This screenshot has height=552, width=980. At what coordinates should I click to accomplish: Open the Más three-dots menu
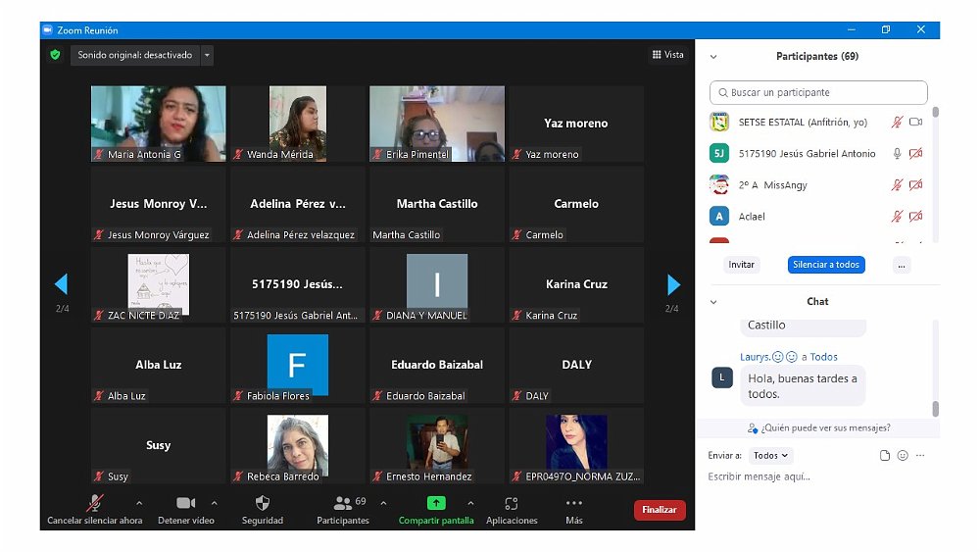click(x=574, y=503)
